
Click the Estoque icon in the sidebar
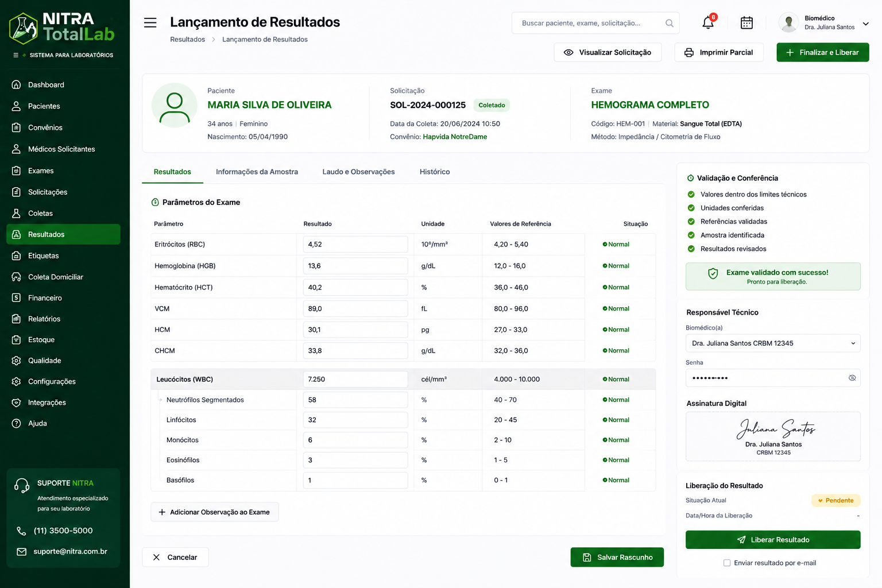point(17,339)
